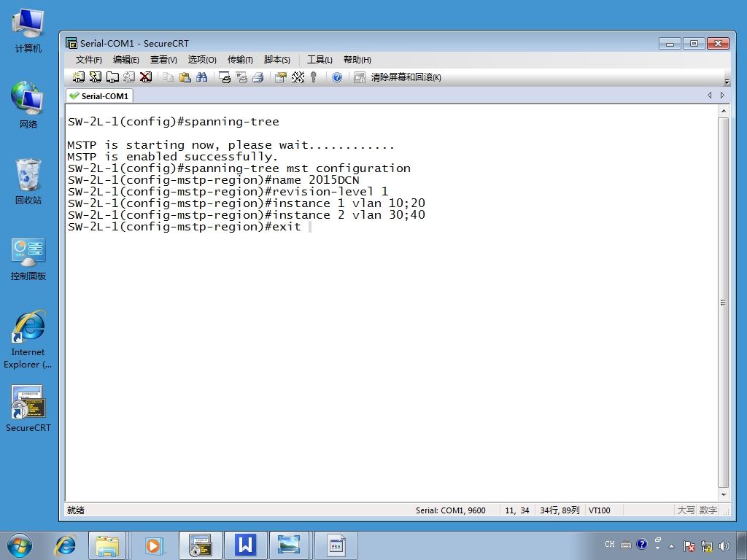Click 'Serial: COM1, 9600' status bar entry
Image resolution: width=747 pixels, height=560 pixels.
(x=451, y=510)
